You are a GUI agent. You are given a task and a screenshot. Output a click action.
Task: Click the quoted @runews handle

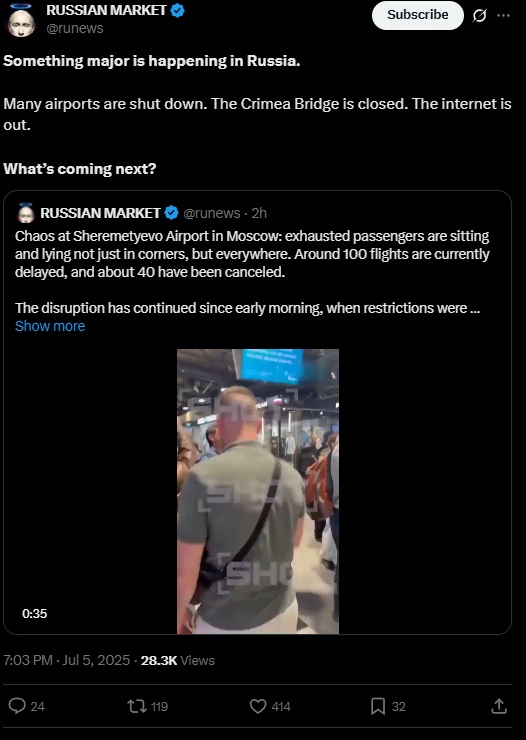(x=211, y=213)
